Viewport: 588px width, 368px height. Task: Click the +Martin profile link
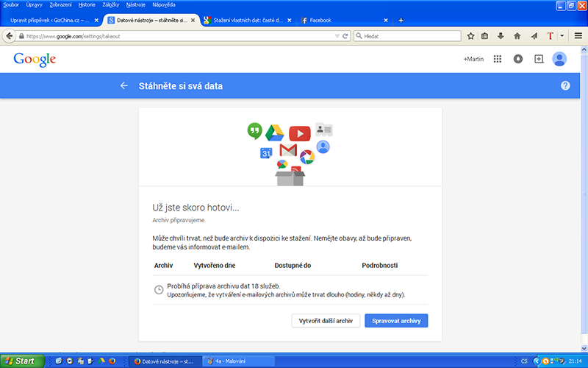tap(473, 59)
